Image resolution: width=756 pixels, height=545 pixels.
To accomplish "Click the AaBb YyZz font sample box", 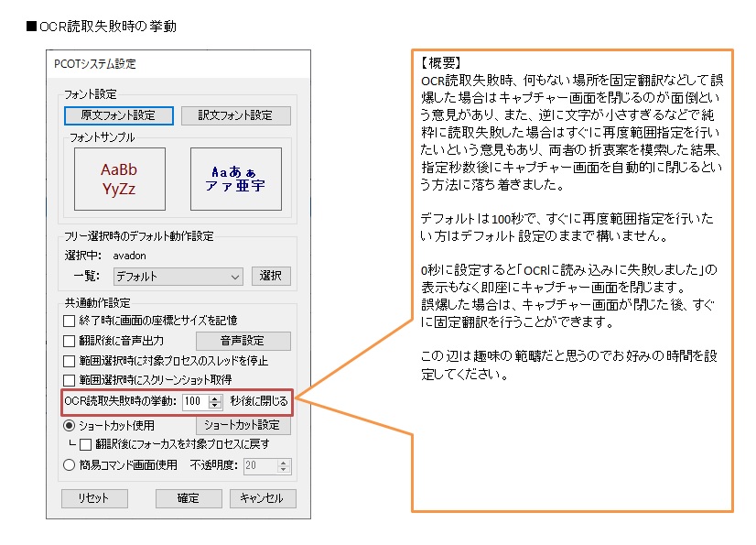I will coord(120,180).
